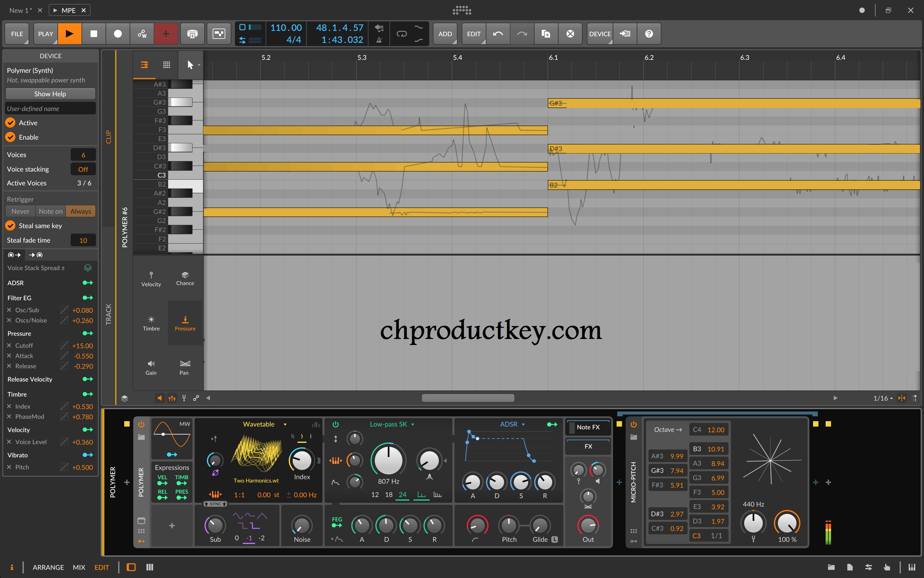Image resolution: width=924 pixels, height=578 pixels.
Task: Open the EDIT menu
Action: [473, 34]
